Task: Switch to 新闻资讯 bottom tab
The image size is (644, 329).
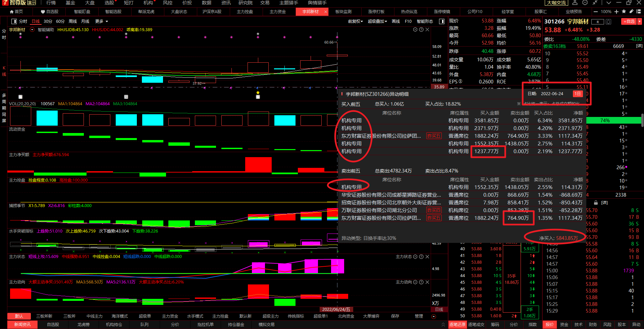Action: 22,325
